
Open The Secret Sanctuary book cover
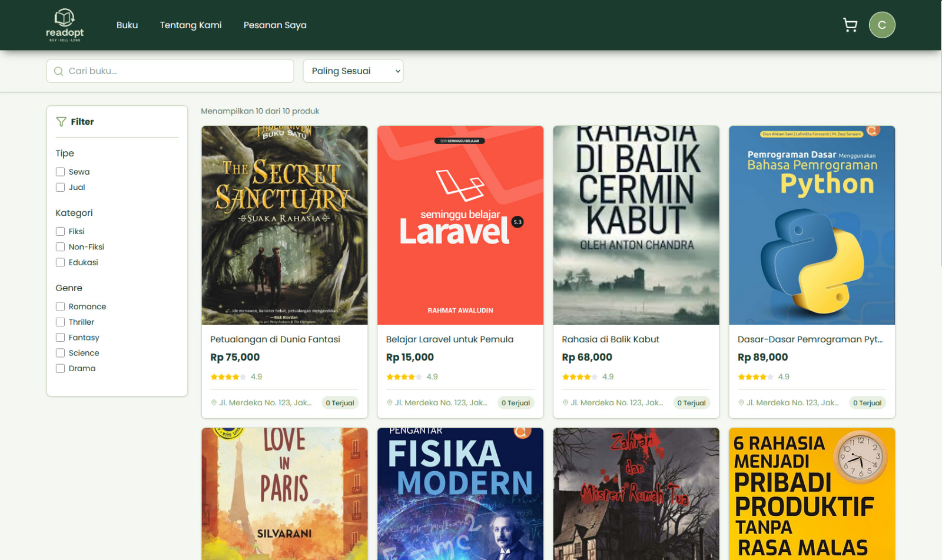284,225
